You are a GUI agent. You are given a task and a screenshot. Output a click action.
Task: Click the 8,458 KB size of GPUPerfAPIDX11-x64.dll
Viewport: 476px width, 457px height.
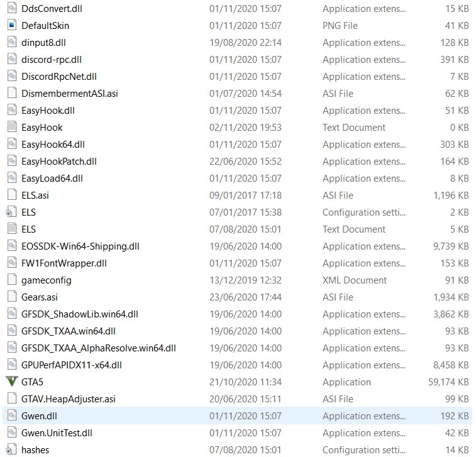(451, 365)
